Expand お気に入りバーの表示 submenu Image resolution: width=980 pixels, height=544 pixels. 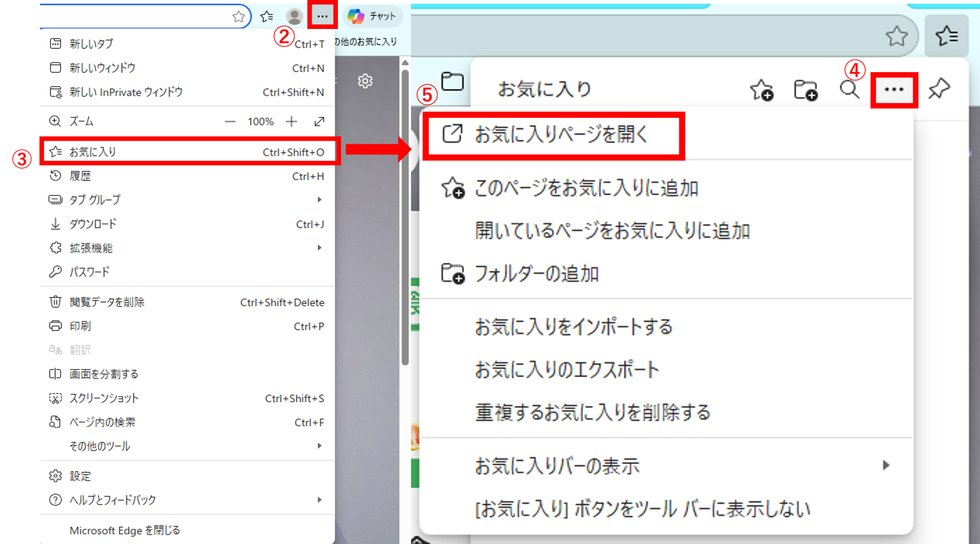[x=886, y=466]
